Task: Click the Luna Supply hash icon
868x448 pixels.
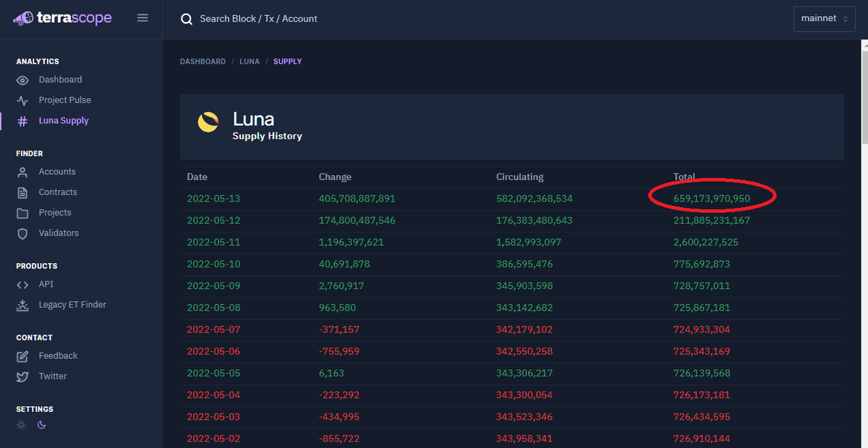Action: tap(22, 121)
